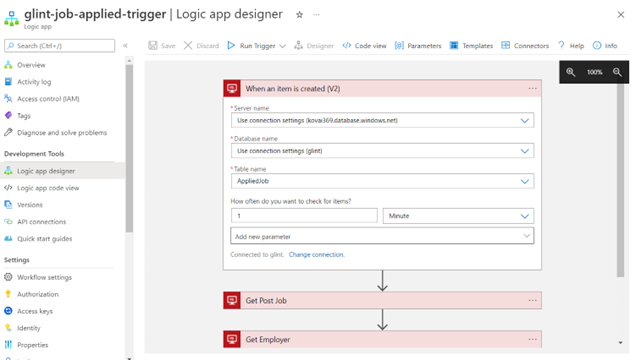Expand the Get Employer action

[x=382, y=339]
